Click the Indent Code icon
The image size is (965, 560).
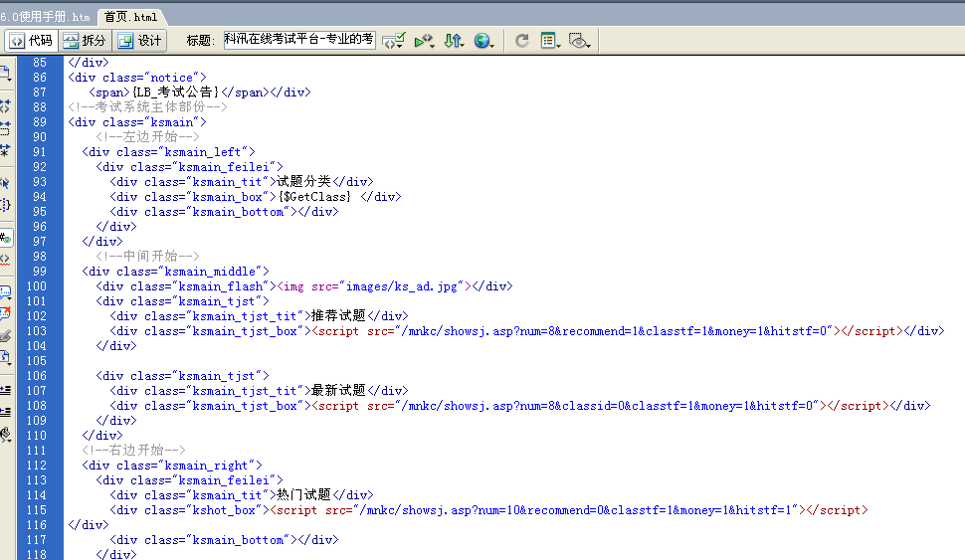point(5,389)
